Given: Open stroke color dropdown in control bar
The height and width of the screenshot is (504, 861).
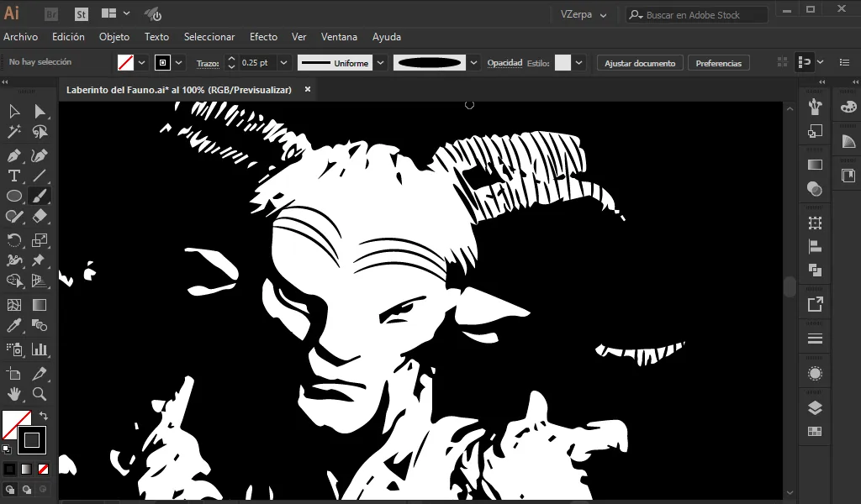Looking at the screenshot, I should [178, 63].
